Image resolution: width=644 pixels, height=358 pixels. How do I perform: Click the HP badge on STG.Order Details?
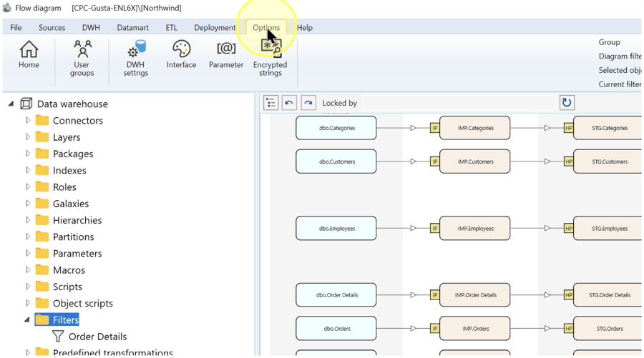tap(568, 295)
